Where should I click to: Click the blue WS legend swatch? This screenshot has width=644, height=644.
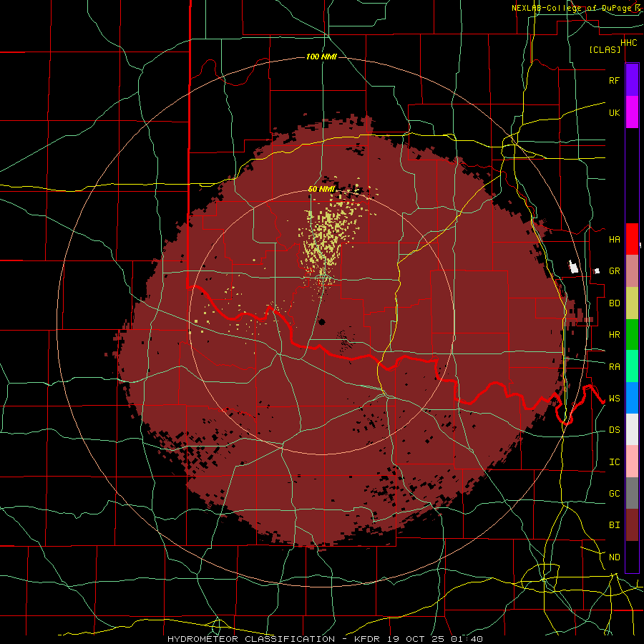pos(632,398)
